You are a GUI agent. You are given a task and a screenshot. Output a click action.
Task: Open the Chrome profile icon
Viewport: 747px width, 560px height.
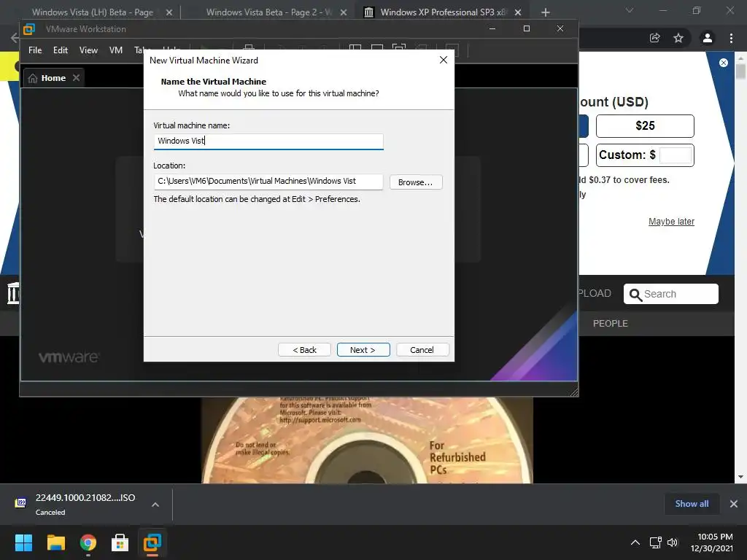click(x=708, y=38)
